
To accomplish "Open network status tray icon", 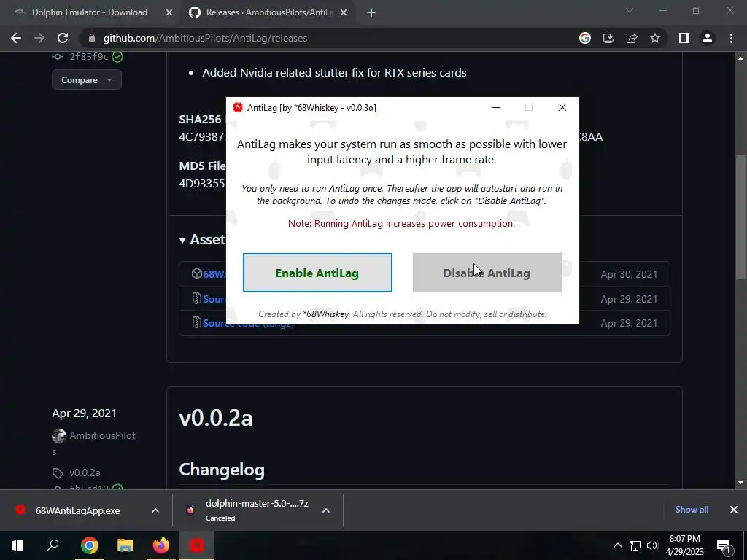I will click(x=635, y=545).
